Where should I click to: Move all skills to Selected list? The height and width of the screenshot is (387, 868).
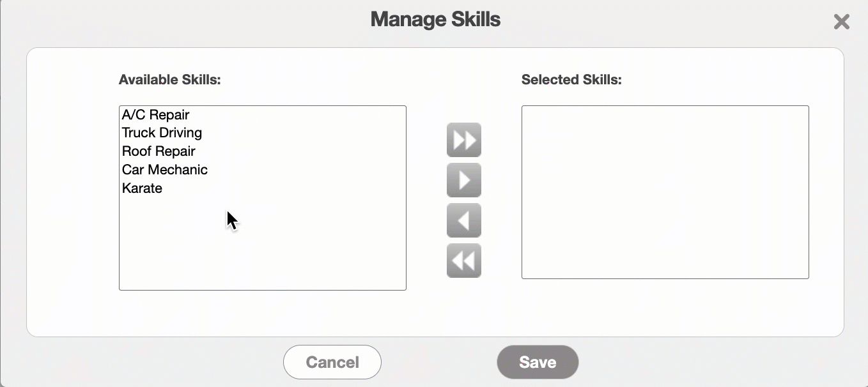pos(463,140)
